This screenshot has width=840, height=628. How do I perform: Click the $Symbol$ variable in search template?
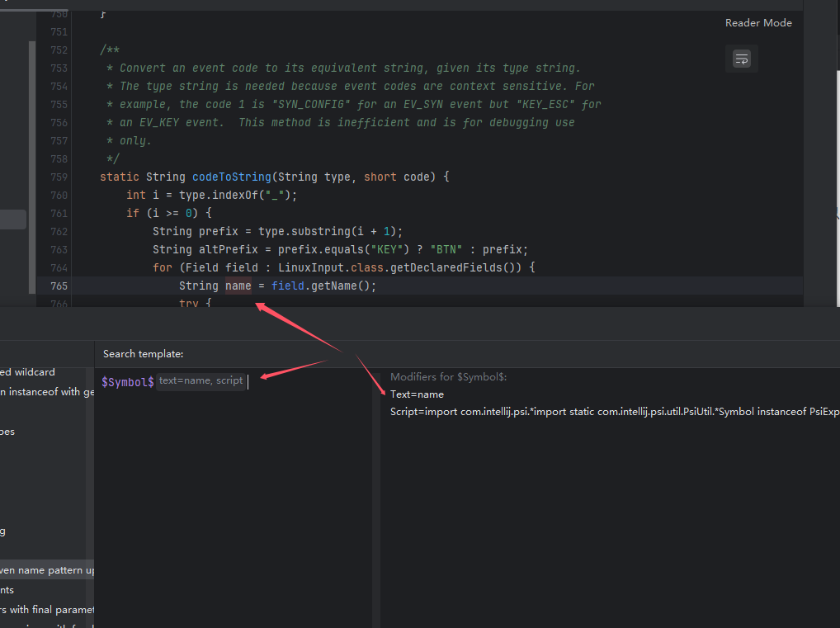point(128,382)
